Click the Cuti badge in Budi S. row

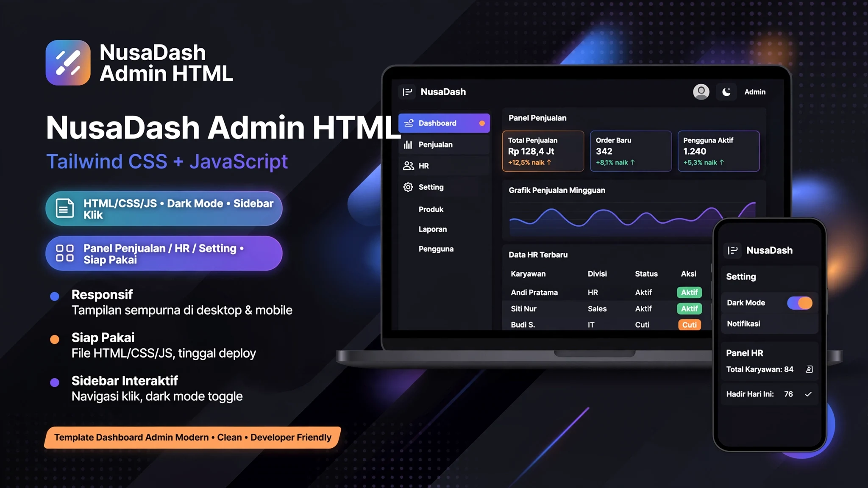tap(689, 324)
